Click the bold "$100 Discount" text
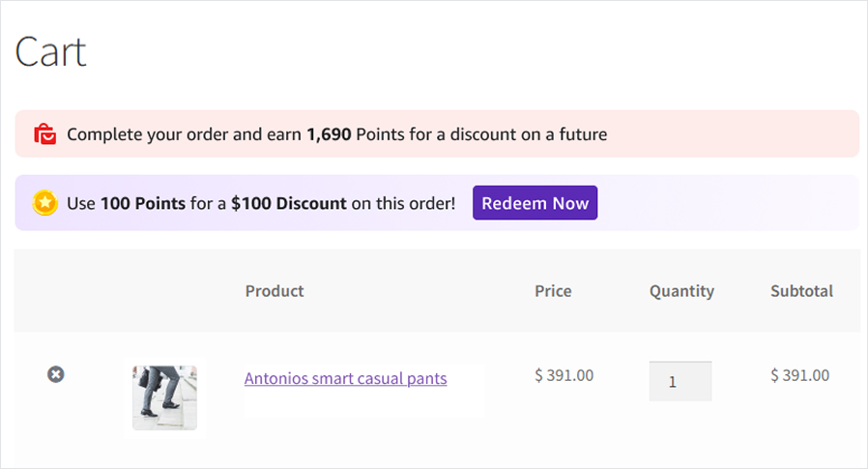Viewport: 868px width, 469px height. (x=288, y=204)
